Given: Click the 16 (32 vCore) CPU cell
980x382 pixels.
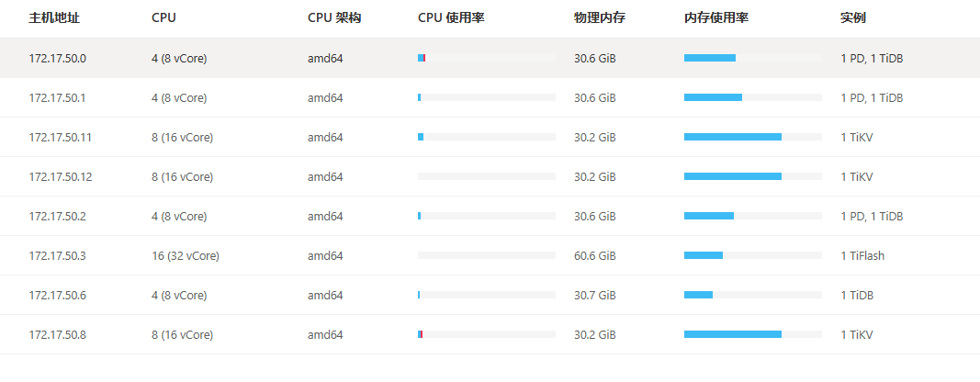Looking at the screenshot, I should (186, 256).
